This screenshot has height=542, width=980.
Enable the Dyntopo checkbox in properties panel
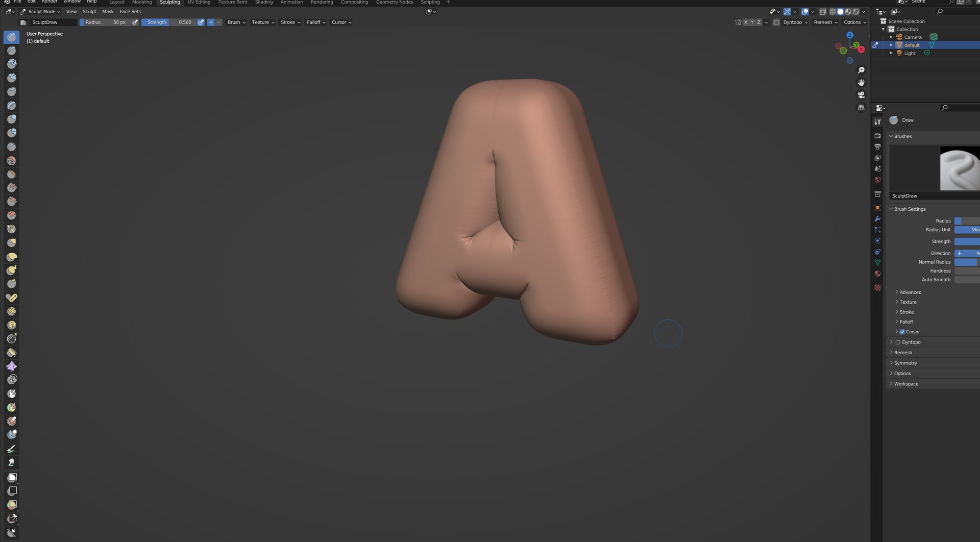point(898,342)
